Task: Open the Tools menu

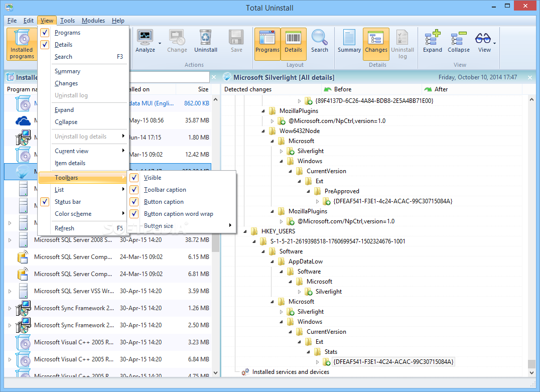Action: [67, 20]
